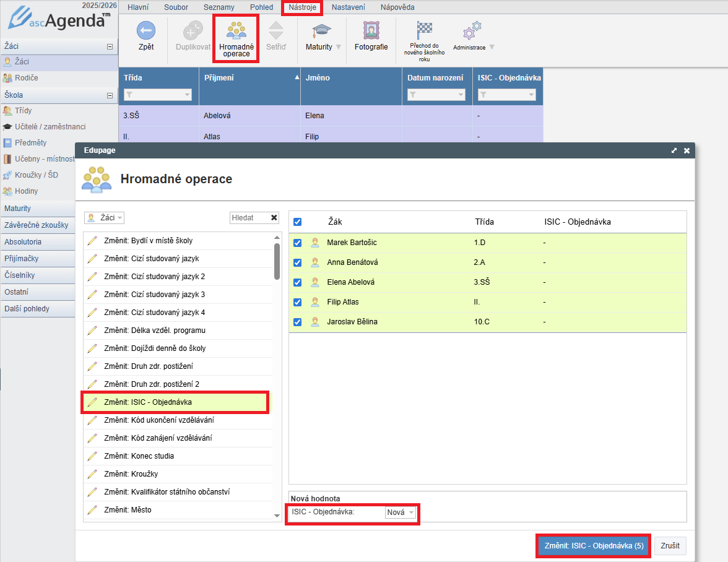Viewport: 728px width, 562px height.
Task: Open Hromadné operace toolbar icon
Action: (x=236, y=31)
